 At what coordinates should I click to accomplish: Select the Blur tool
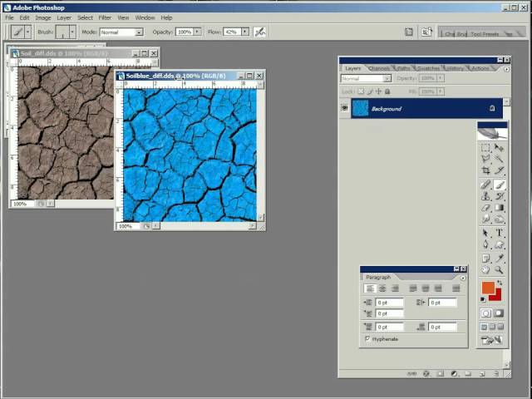485,219
